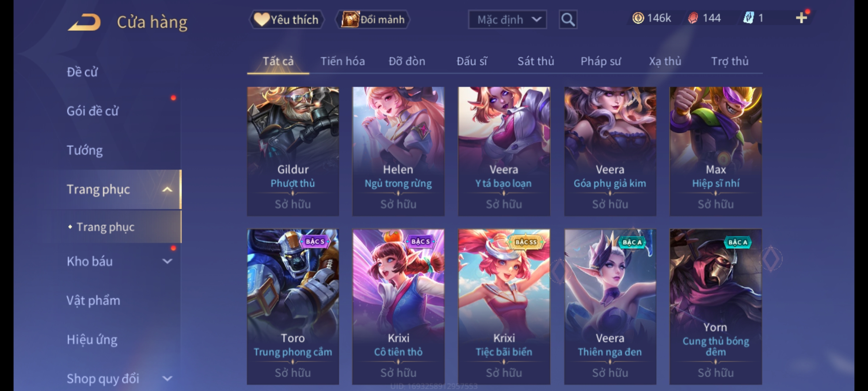This screenshot has width=868, height=391.
Task: Open Tướng in the sidebar
Action: pos(85,150)
